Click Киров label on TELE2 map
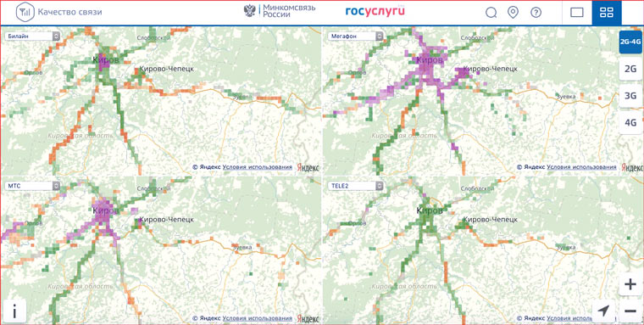This screenshot has height=325, width=644. [430, 210]
